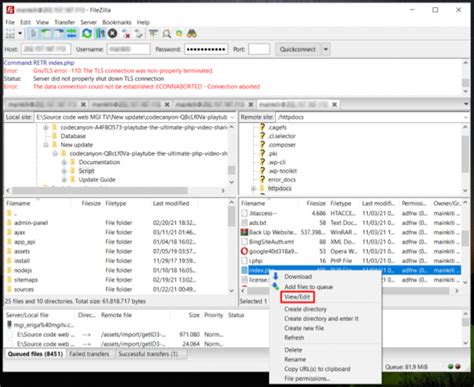Switch to Queued files tab

point(35,354)
